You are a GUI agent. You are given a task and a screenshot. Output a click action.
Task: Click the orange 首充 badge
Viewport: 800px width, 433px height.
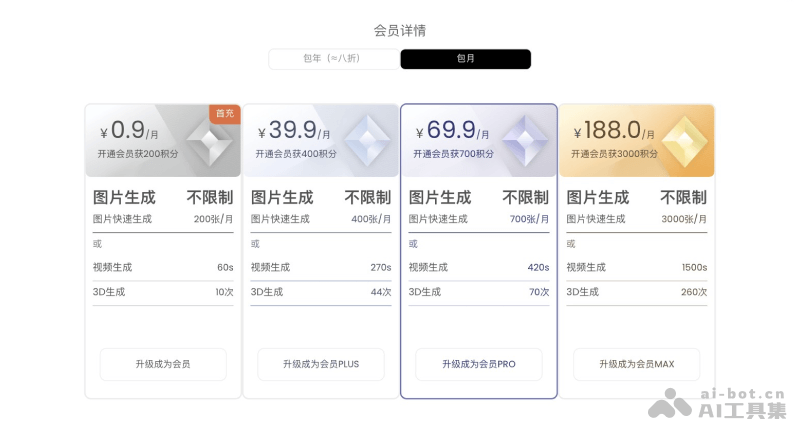(225, 113)
